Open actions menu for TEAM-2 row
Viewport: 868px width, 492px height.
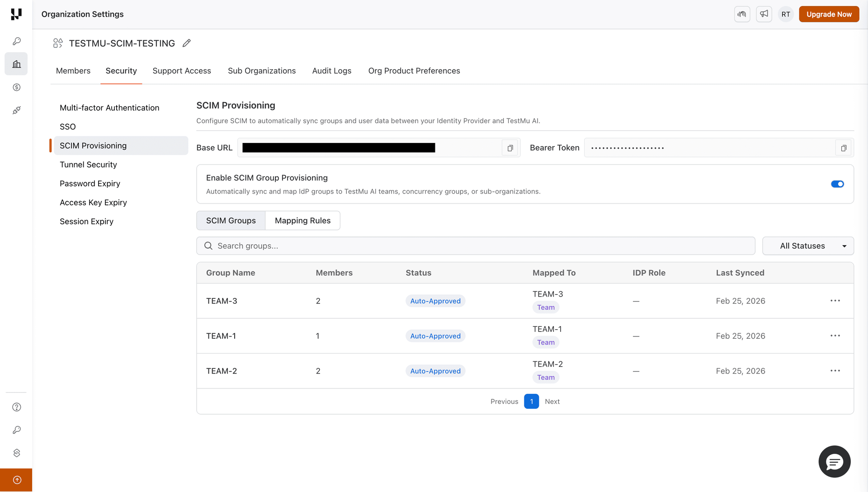[835, 371]
